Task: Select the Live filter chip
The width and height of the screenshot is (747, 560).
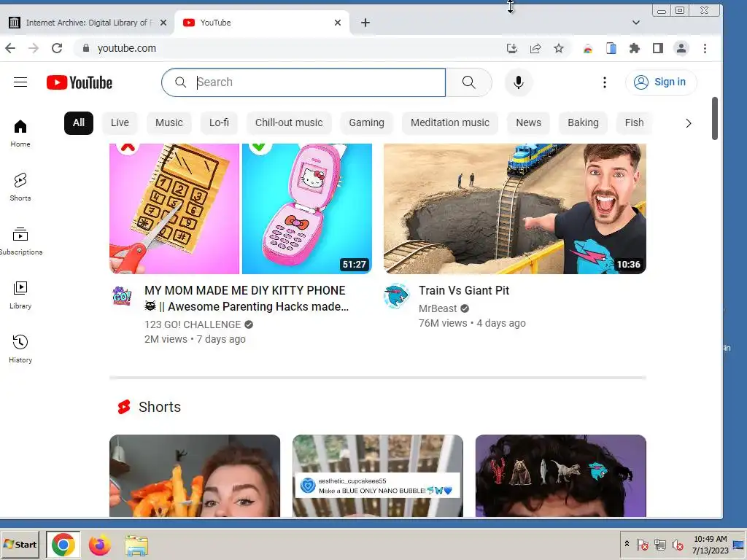Action: click(120, 122)
